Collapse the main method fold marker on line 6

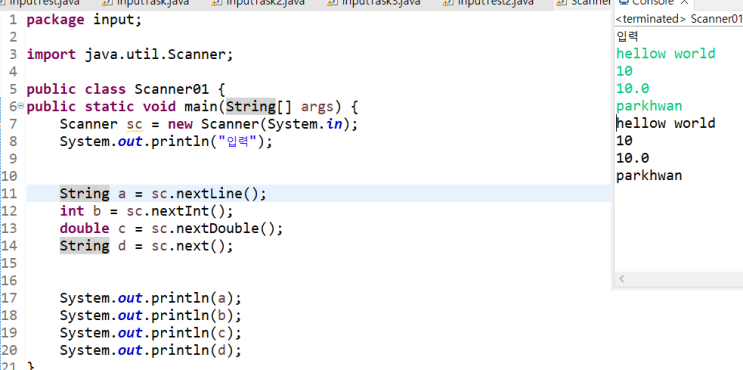20,106
